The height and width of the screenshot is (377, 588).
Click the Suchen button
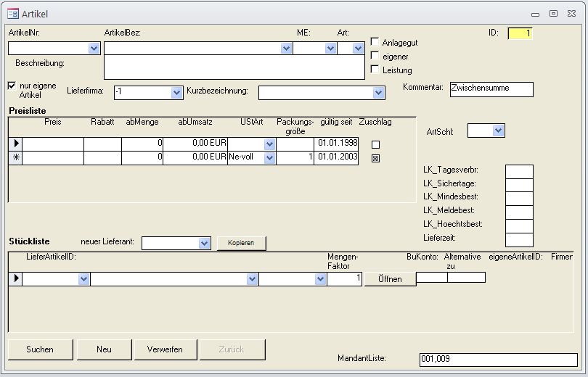(40, 349)
